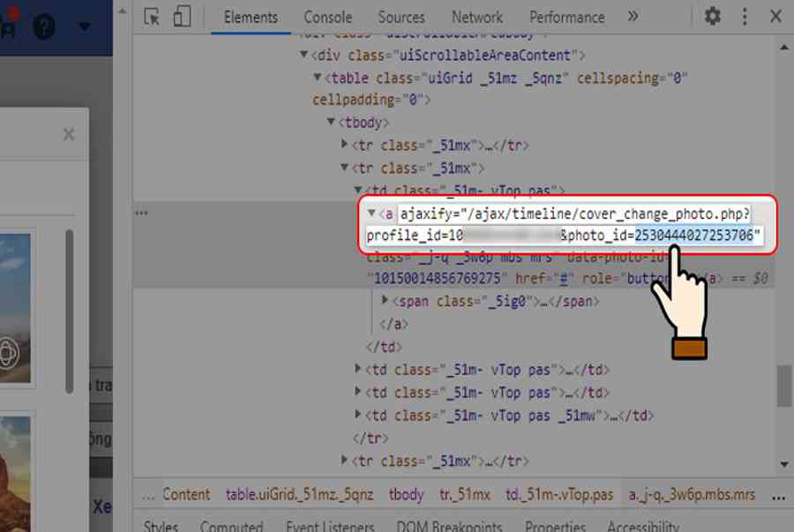Activate the inspect element picker icon

(152, 17)
